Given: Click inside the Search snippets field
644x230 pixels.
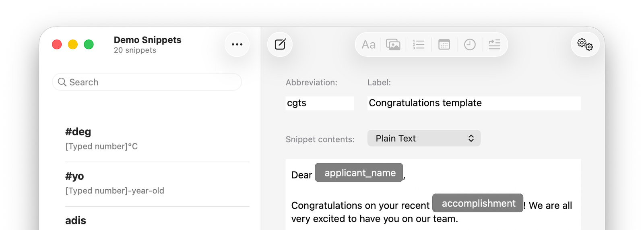Looking at the screenshot, I should pos(153,82).
